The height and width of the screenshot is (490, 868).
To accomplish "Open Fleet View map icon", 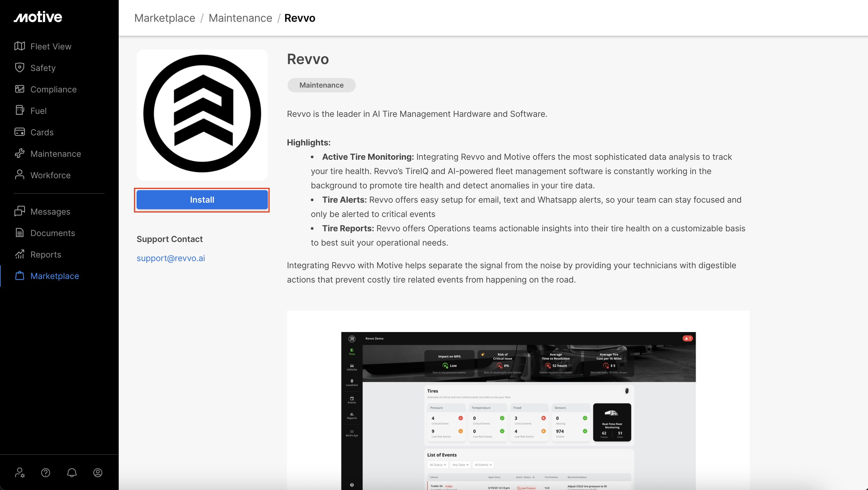I will pyautogui.click(x=20, y=46).
